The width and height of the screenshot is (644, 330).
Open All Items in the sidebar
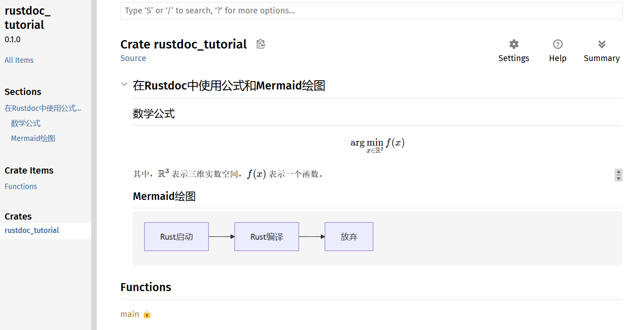(19, 60)
